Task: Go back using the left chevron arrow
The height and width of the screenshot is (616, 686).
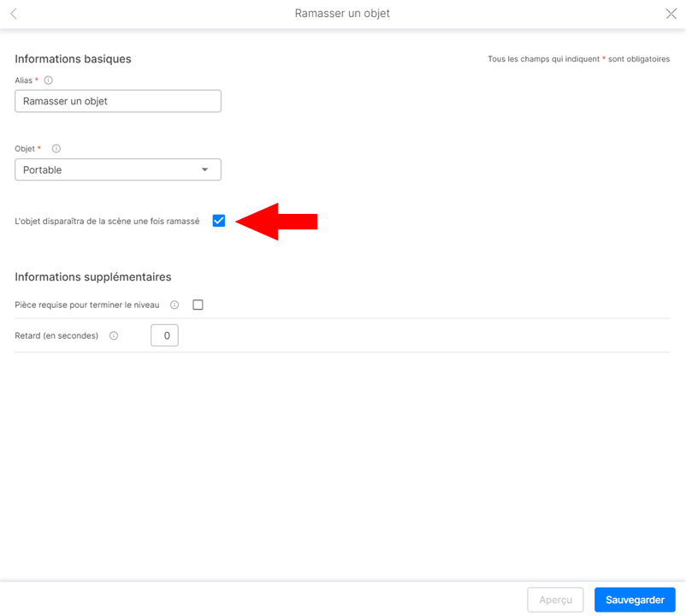Action: pyautogui.click(x=14, y=14)
